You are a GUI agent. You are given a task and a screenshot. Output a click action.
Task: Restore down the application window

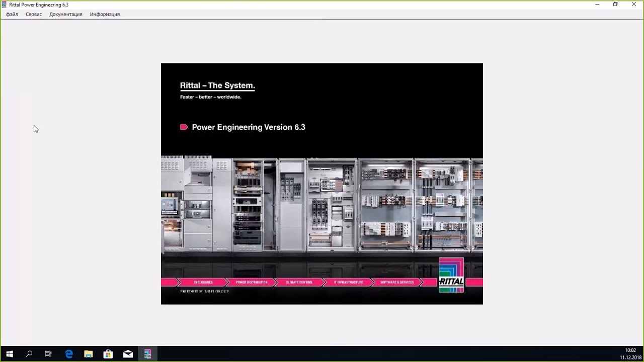pyautogui.click(x=615, y=5)
